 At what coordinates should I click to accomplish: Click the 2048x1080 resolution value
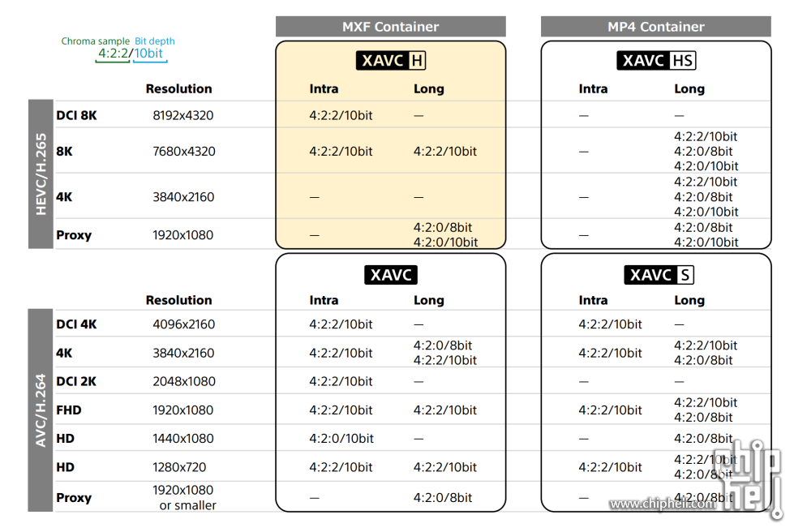point(184,382)
